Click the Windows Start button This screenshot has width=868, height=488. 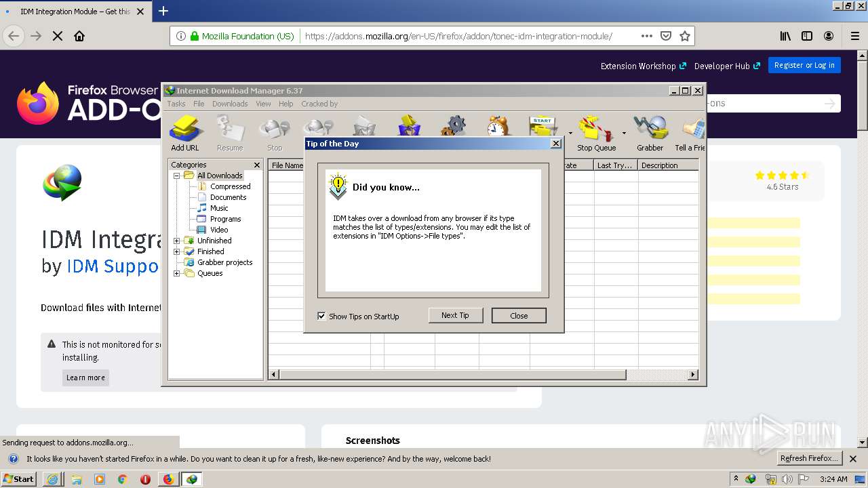coord(19,479)
